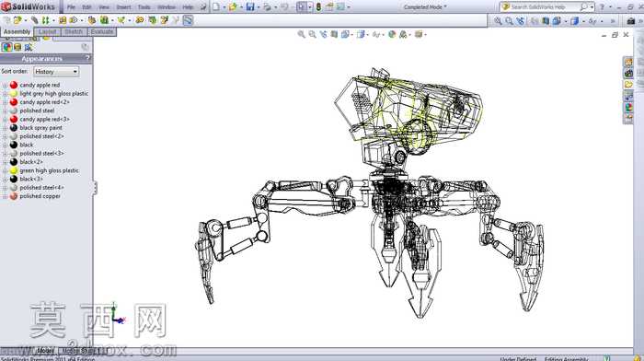The height and width of the screenshot is (361, 644).
Task: Open File Explorer folder in right task pane
Action: pos(628,85)
